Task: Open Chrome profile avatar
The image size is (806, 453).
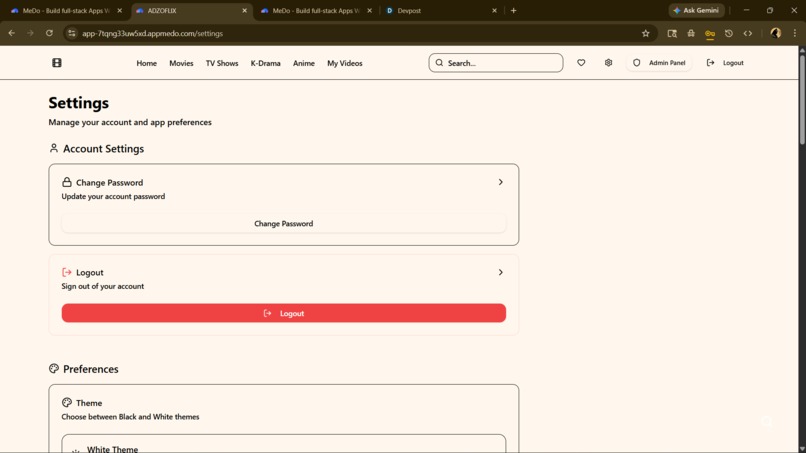Action: coord(776,33)
